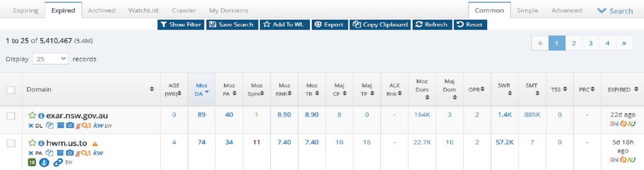The width and height of the screenshot is (644, 170).
Task: Open info icon for hwm.us.to
Action: tap(41, 144)
